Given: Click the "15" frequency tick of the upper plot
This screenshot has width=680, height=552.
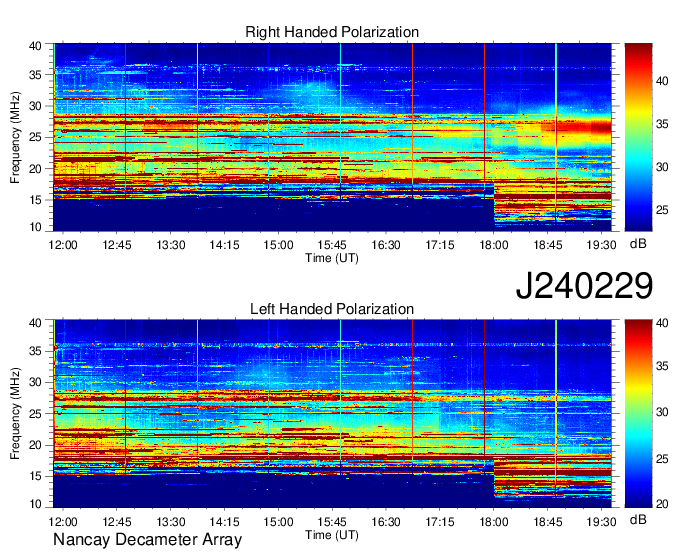Looking at the screenshot, I should coord(36,200).
